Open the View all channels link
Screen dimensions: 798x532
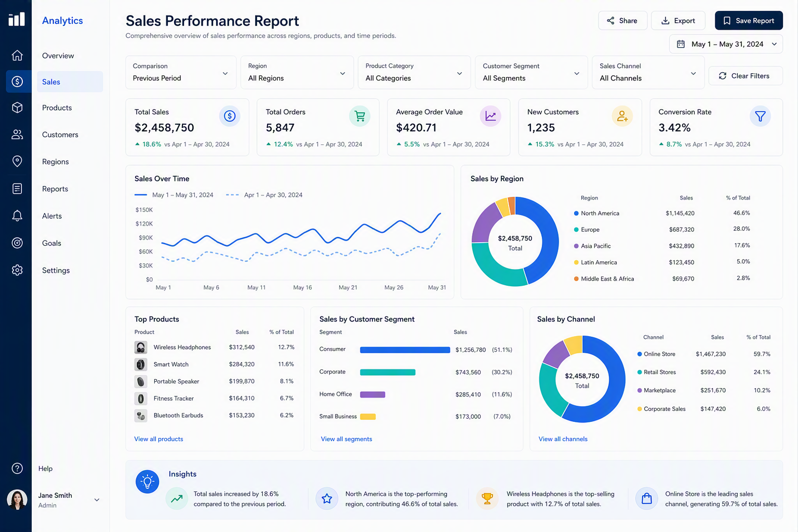click(563, 439)
